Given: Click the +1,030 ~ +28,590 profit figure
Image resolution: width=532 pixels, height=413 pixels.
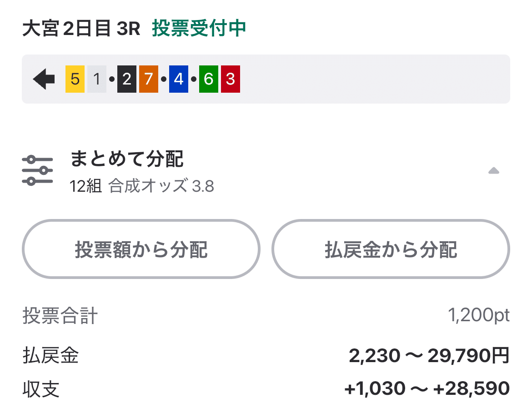Looking at the screenshot, I should click(427, 388).
